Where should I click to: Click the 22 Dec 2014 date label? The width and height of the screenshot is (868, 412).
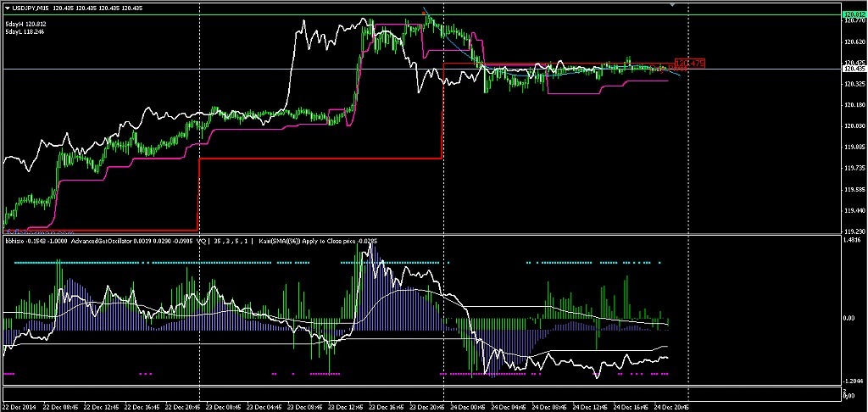click(x=19, y=407)
